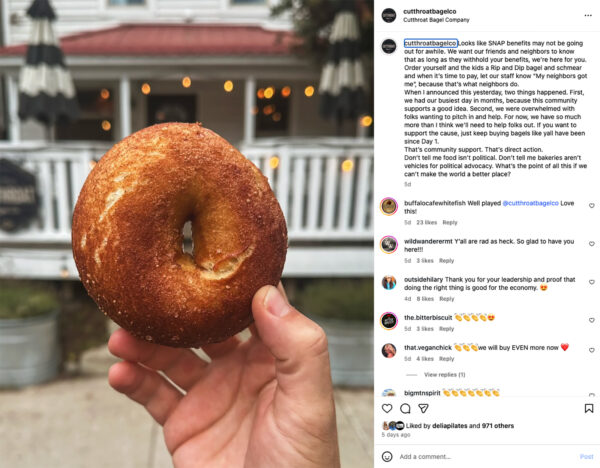Like the post with the heart icon

click(x=387, y=408)
